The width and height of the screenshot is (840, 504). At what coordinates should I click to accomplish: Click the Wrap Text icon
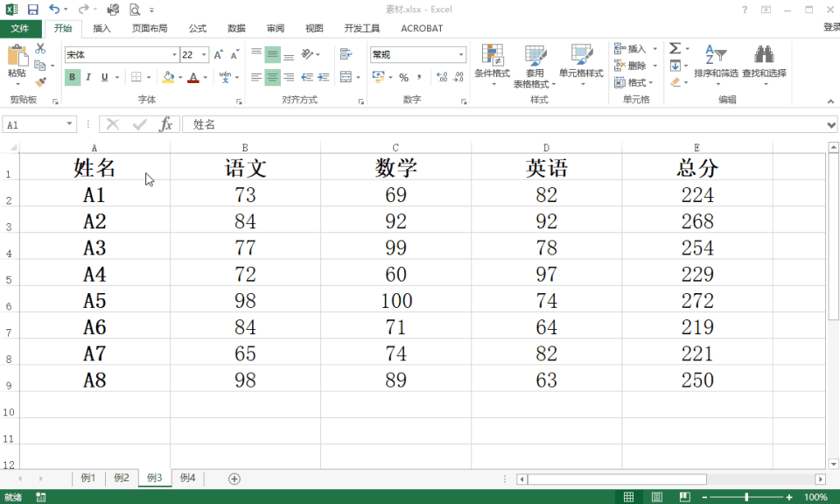[346, 54]
